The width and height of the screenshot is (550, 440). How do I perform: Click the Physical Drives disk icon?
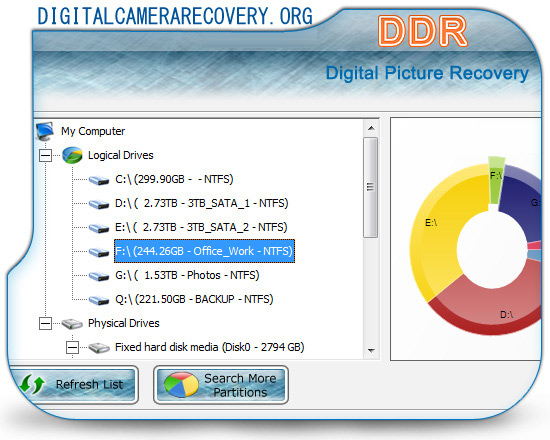72,324
